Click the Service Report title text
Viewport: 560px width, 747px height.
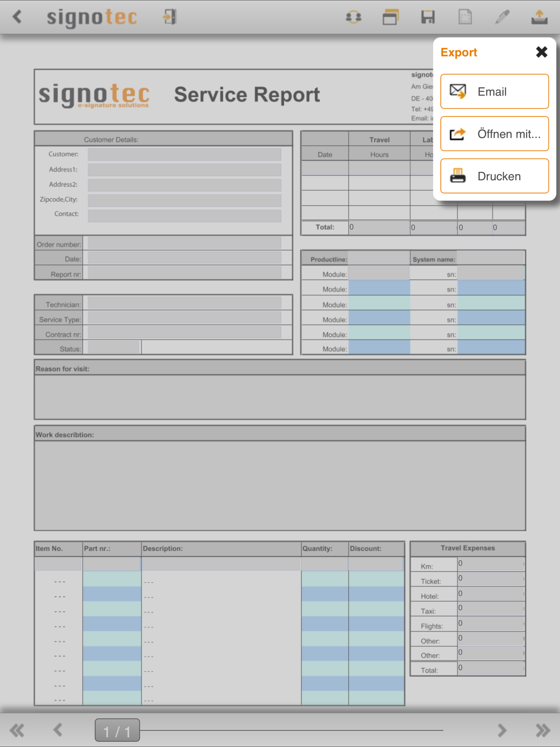(247, 95)
